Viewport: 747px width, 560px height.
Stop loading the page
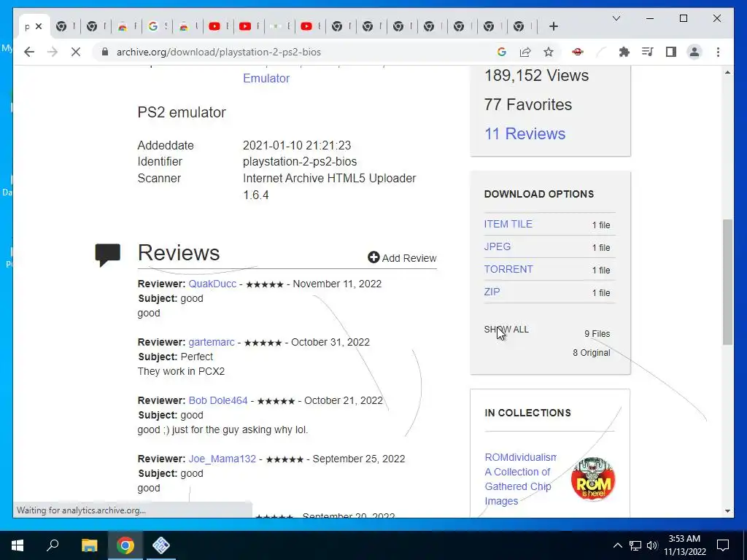(x=76, y=52)
